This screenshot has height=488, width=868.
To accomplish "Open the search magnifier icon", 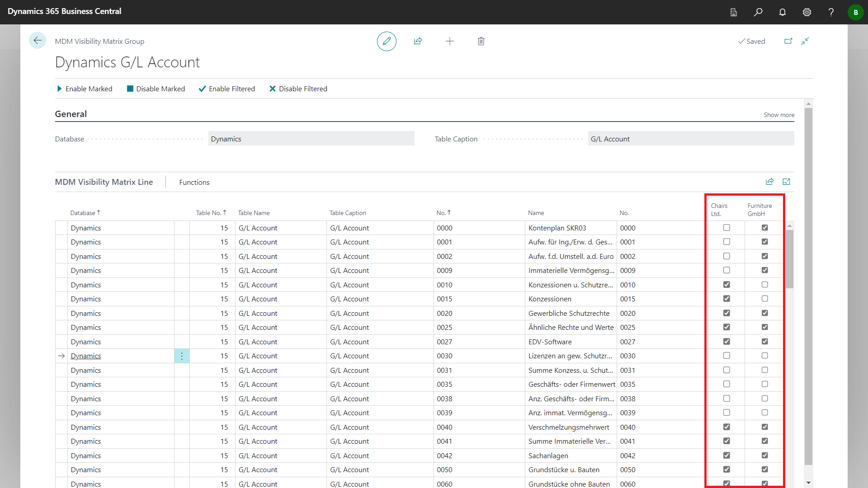I will [x=758, y=12].
